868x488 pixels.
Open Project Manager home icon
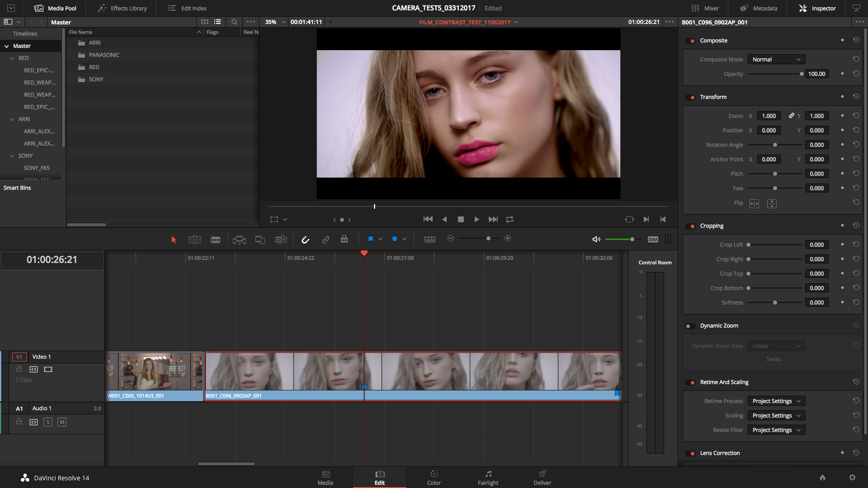point(822,478)
